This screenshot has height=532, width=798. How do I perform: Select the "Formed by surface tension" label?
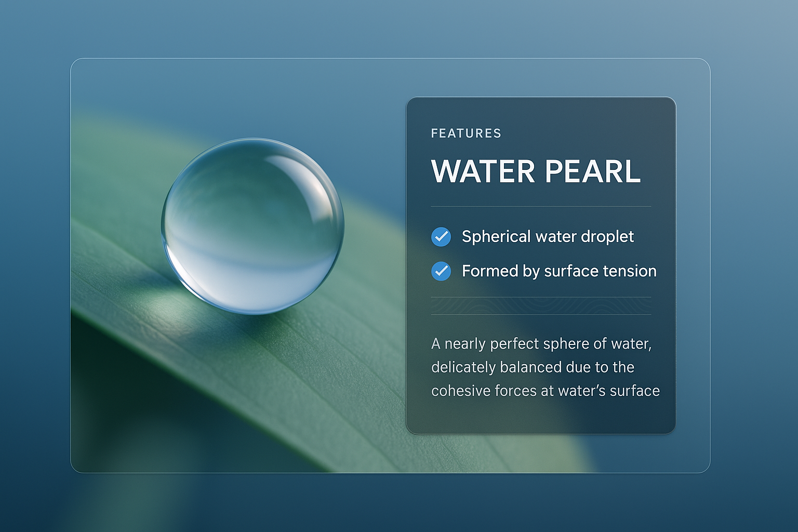(559, 271)
